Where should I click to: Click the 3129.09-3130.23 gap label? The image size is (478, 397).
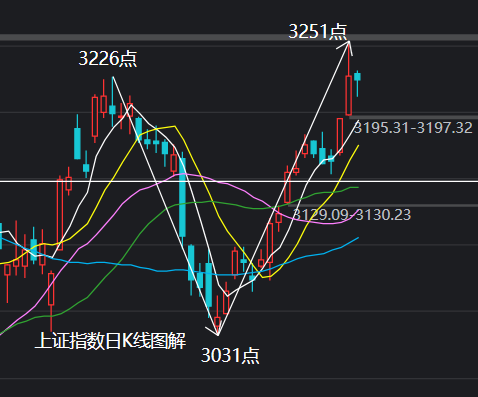click(352, 215)
